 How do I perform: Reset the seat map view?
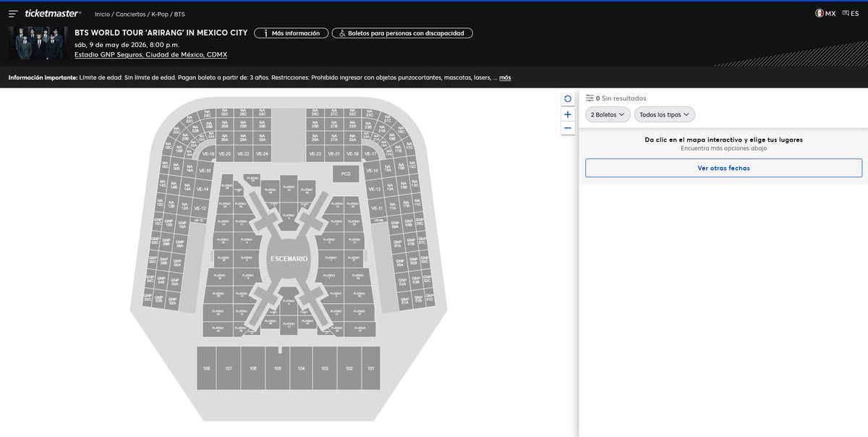568,98
